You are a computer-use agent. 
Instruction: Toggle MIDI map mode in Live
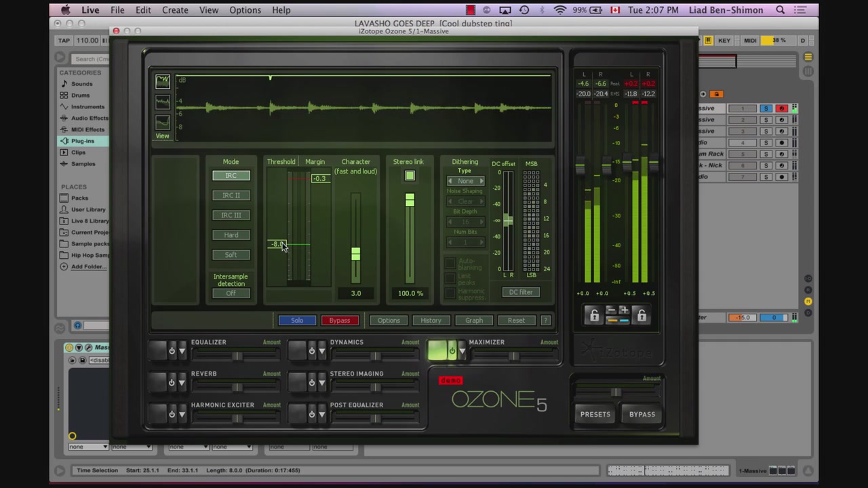coord(750,41)
